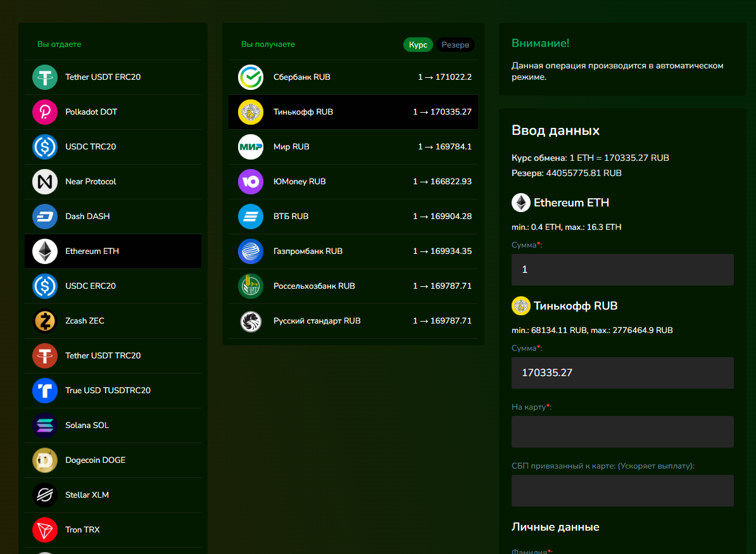Pick the Tron TRX icon
Screen dimensions: 756x554
click(45, 530)
